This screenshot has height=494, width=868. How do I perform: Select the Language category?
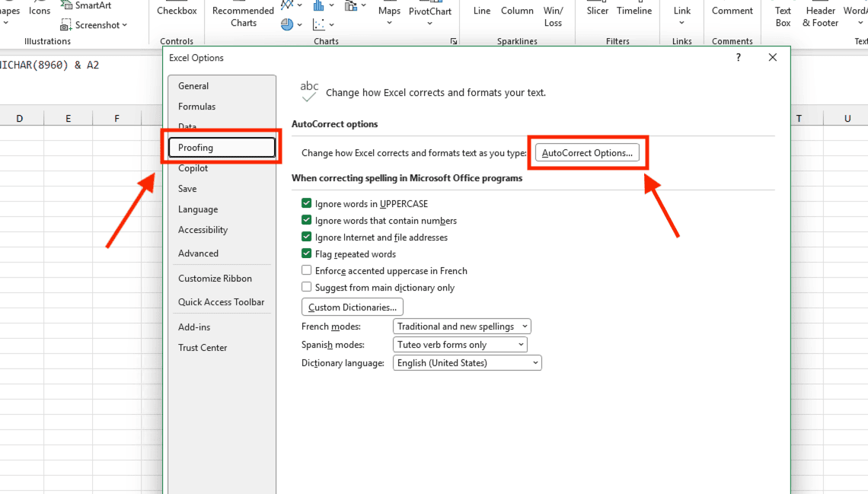point(222,209)
